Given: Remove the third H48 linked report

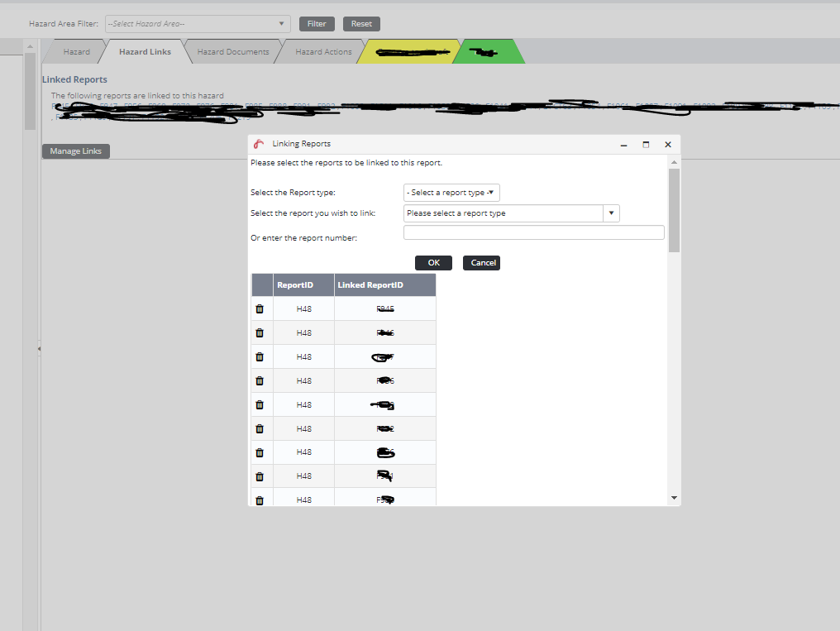Looking at the screenshot, I should point(260,357).
